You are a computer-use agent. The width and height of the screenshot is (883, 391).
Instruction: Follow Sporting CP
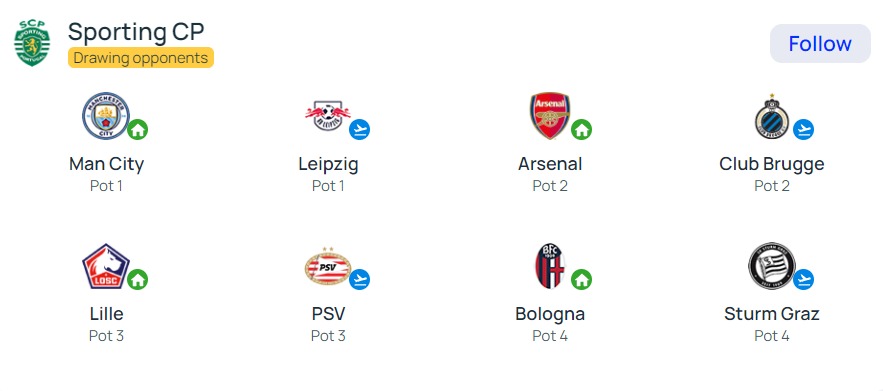820,43
